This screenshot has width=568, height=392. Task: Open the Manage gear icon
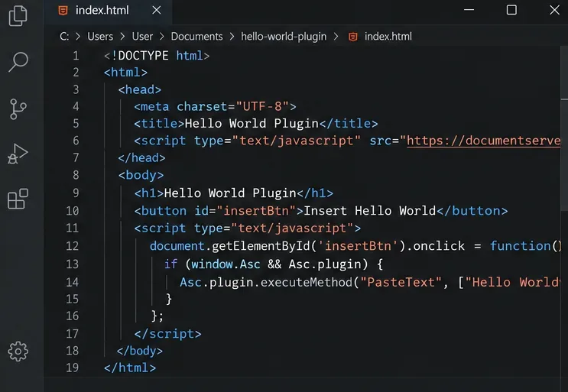[x=18, y=351]
